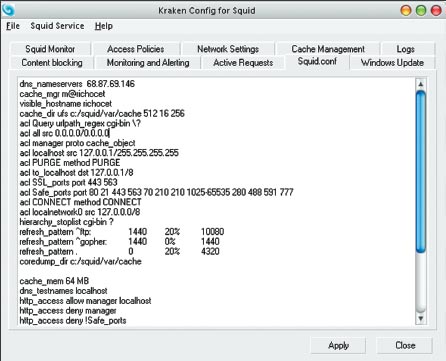Click the cache_dir ufs c:/squid/var/cache line
The height and width of the screenshot is (361, 446).
point(102,113)
